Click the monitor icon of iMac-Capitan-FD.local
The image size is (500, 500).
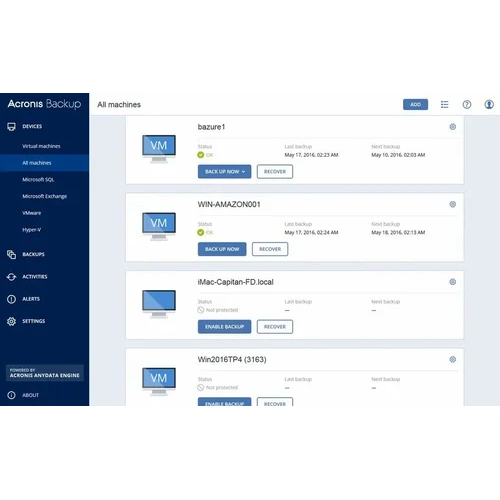point(159,304)
